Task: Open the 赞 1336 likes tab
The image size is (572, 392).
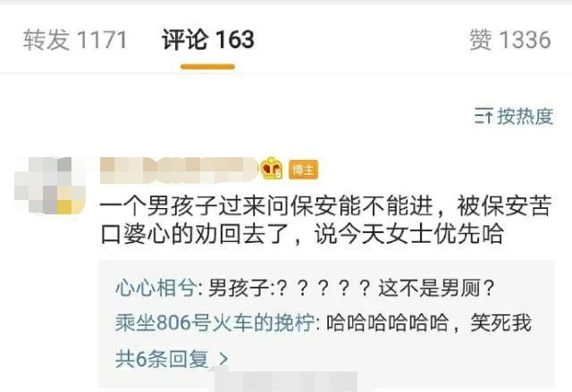Action: (509, 39)
